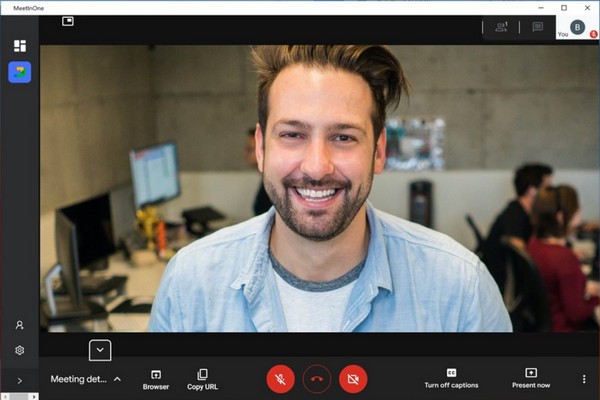Open meeting in Browser
Image resolution: width=600 pixels, height=400 pixels.
click(156, 378)
